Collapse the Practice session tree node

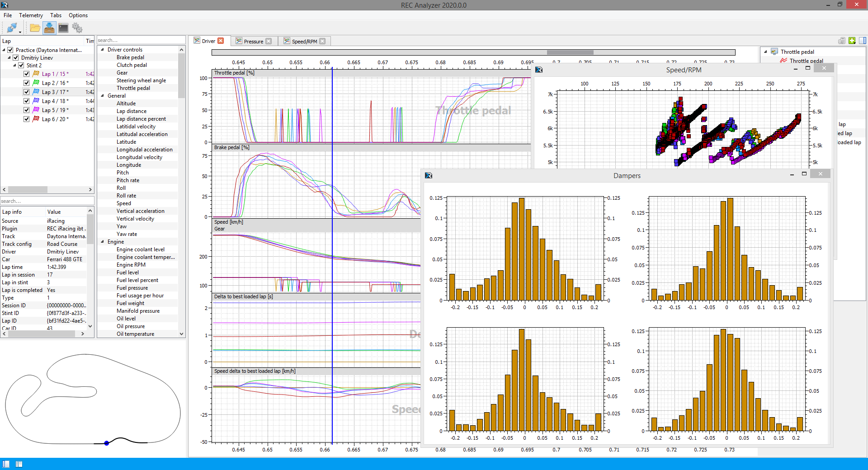pos(4,50)
